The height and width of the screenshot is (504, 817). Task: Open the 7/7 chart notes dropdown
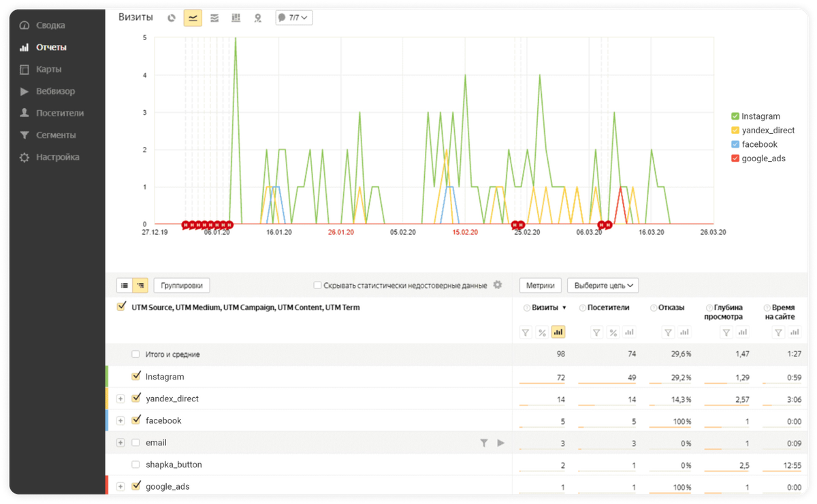coord(294,18)
